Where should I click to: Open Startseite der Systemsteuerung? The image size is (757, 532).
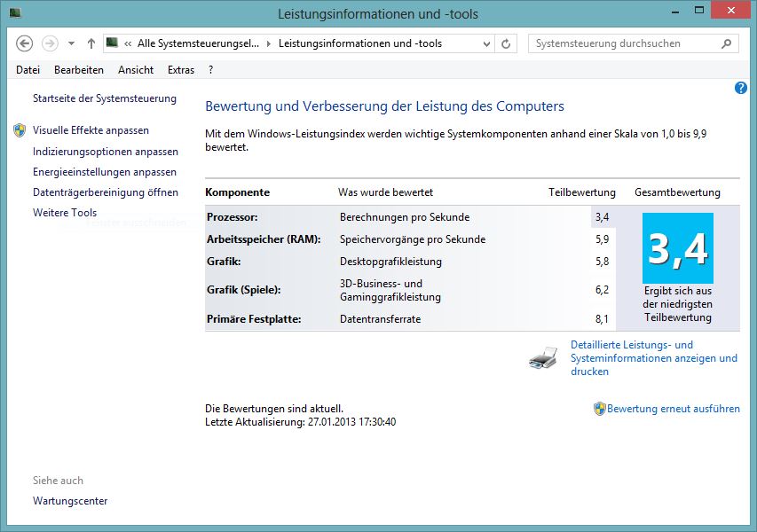[x=105, y=98]
